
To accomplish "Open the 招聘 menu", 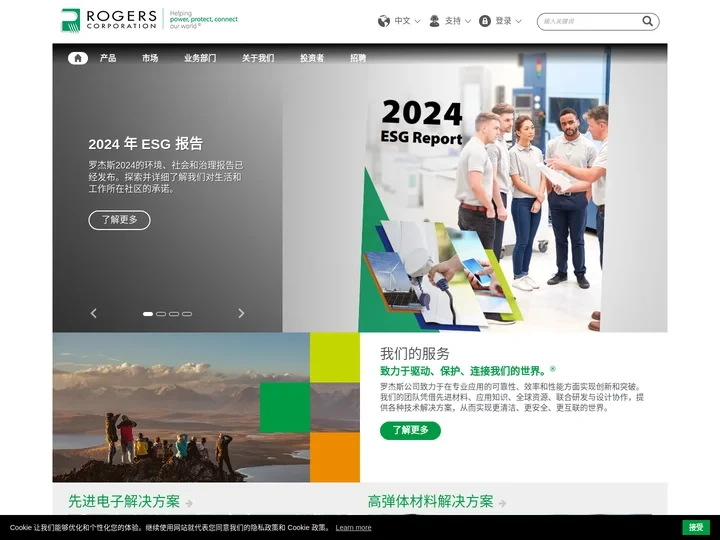I will [x=358, y=58].
